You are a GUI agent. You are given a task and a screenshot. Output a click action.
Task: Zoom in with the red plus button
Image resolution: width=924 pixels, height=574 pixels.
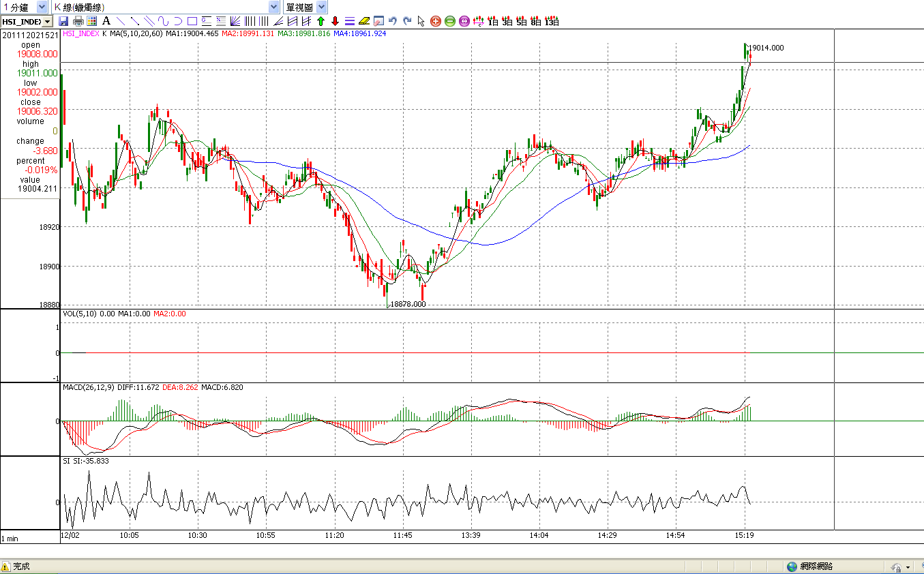point(436,21)
